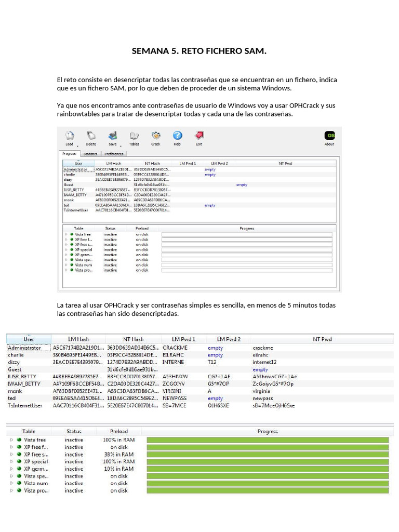The width and height of the screenshot is (399, 532).
Task: Click green dot of 10% in RAM row
Action: tap(19, 469)
